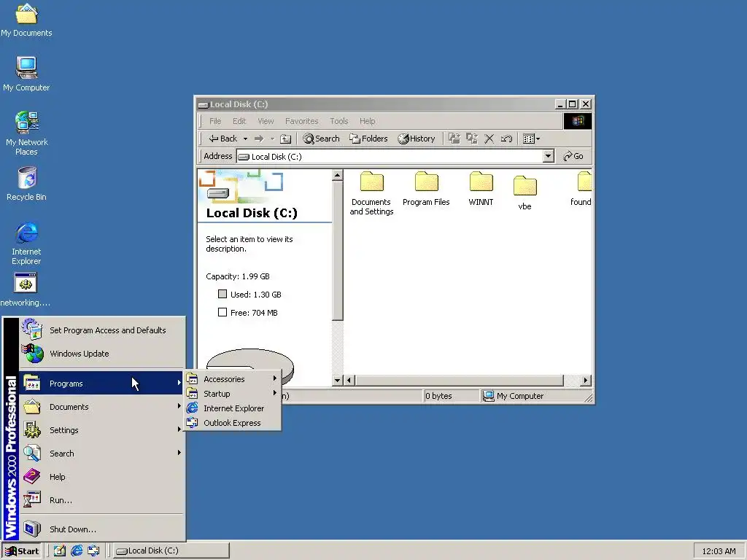
Task: Expand Search in Start menu
Action: (102, 454)
